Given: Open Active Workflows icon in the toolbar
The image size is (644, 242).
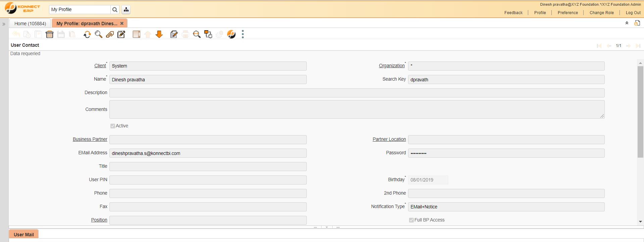Looking at the screenshot, I should 208,34.
